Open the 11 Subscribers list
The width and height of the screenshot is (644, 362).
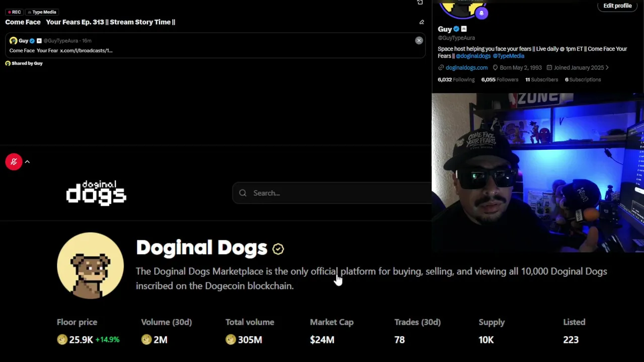(541, 79)
